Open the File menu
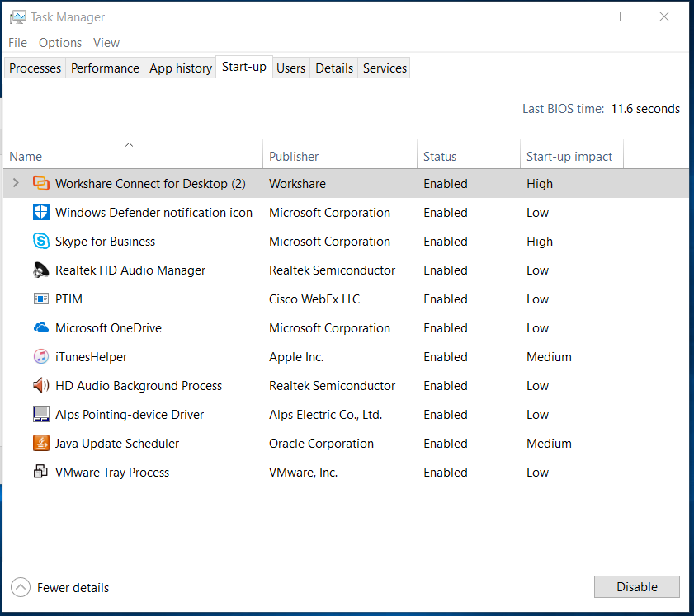The height and width of the screenshot is (616, 694). coord(17,43)
